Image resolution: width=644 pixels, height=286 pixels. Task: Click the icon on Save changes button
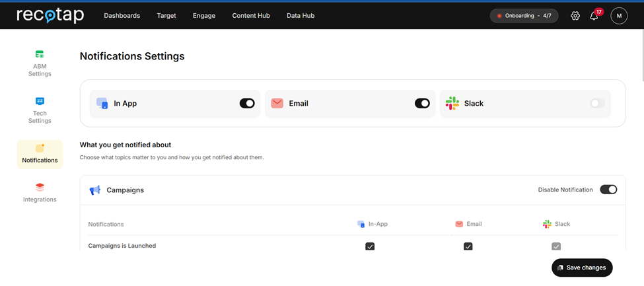560,268
